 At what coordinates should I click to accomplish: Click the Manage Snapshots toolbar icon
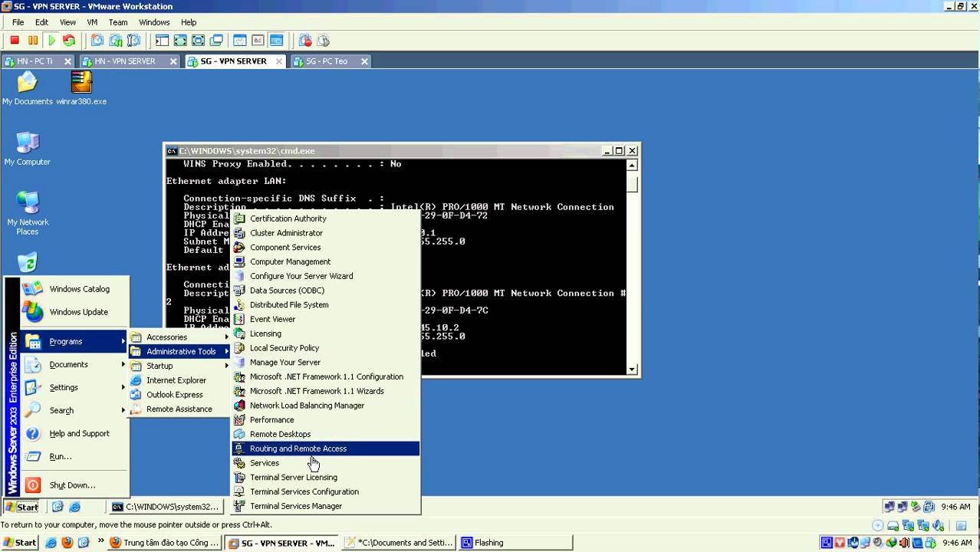coord(134,41)
